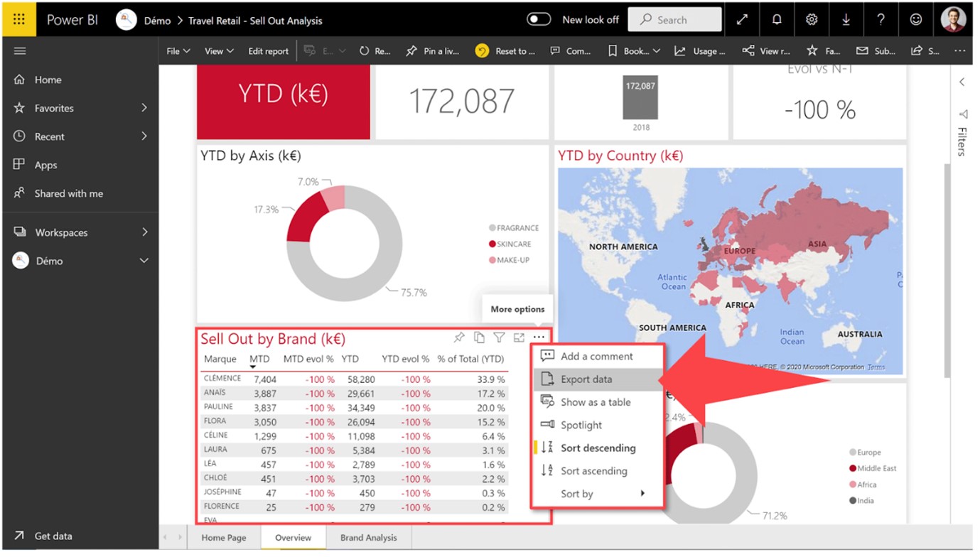Open notifications

tap(777, 19)
